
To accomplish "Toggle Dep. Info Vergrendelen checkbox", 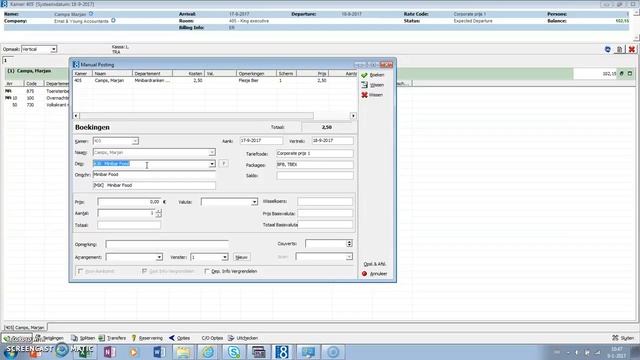I will (207, 271).
